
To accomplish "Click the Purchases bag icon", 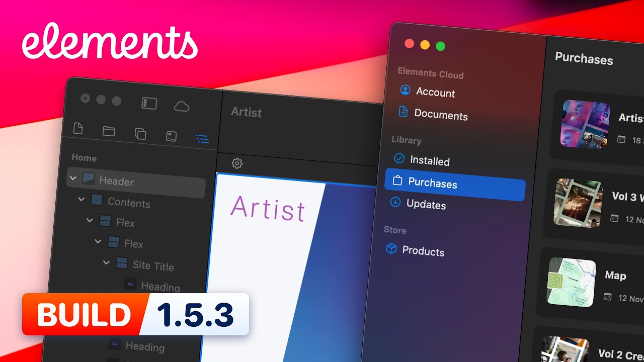I will click(397, 180).
